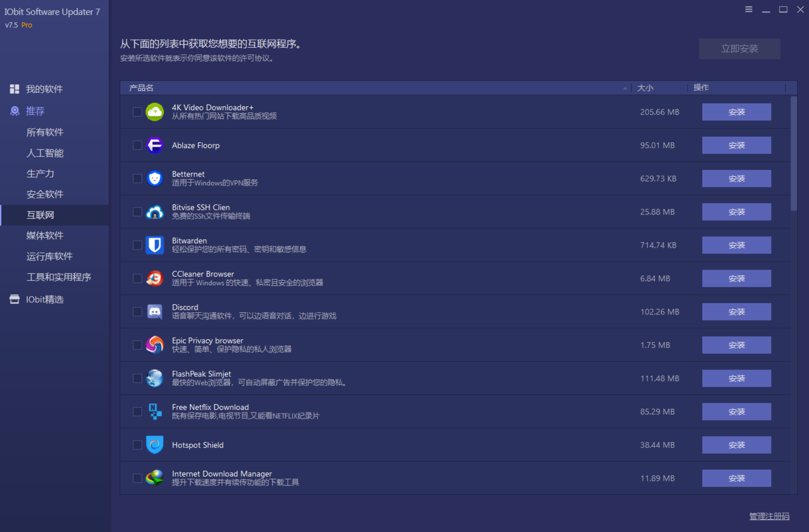809x532 pixels.
Task: Install Hotspot Shield
Action: tap(736, 445)
